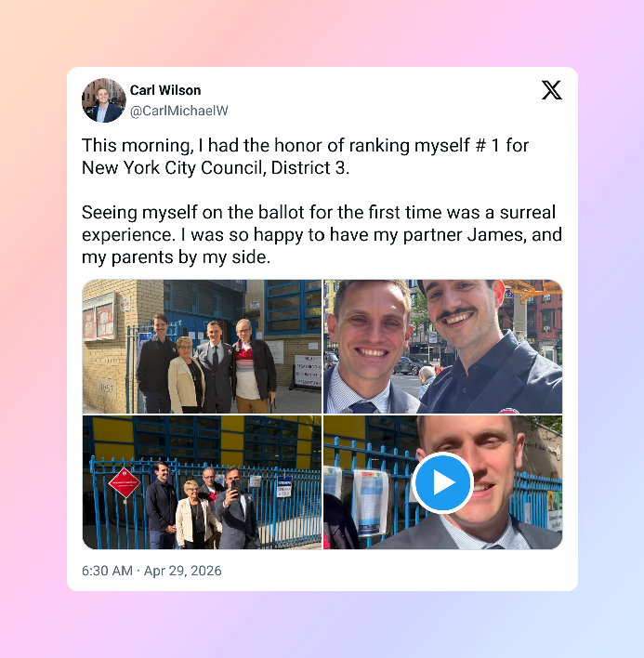
Task: Open the family group photo by the brick wall
Action: pos(202,347)
